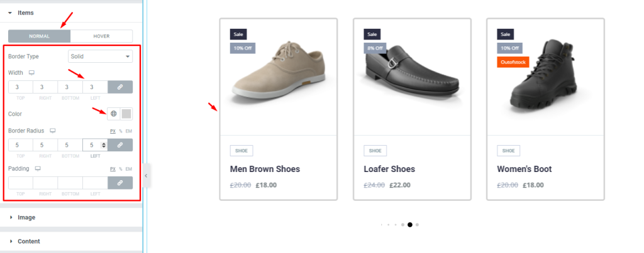Click the Padding top input field
This screenshot has width=644, height=253.
(21, 183)
